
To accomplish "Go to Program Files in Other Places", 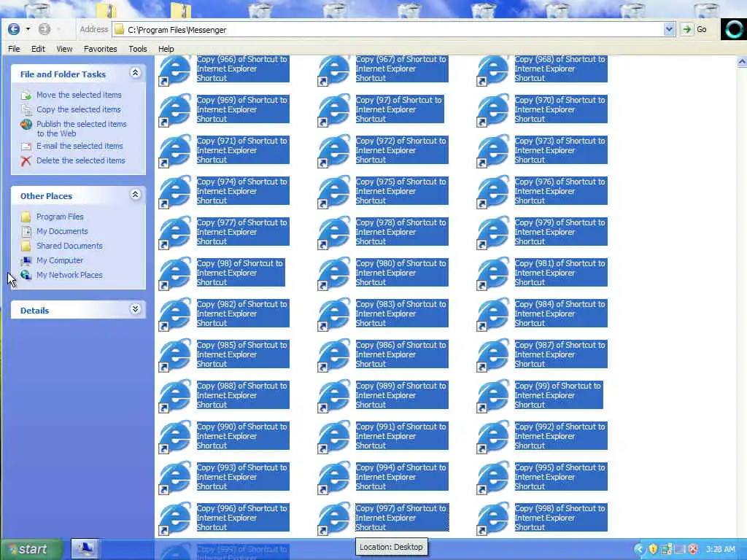I will (x=60, y=217).
